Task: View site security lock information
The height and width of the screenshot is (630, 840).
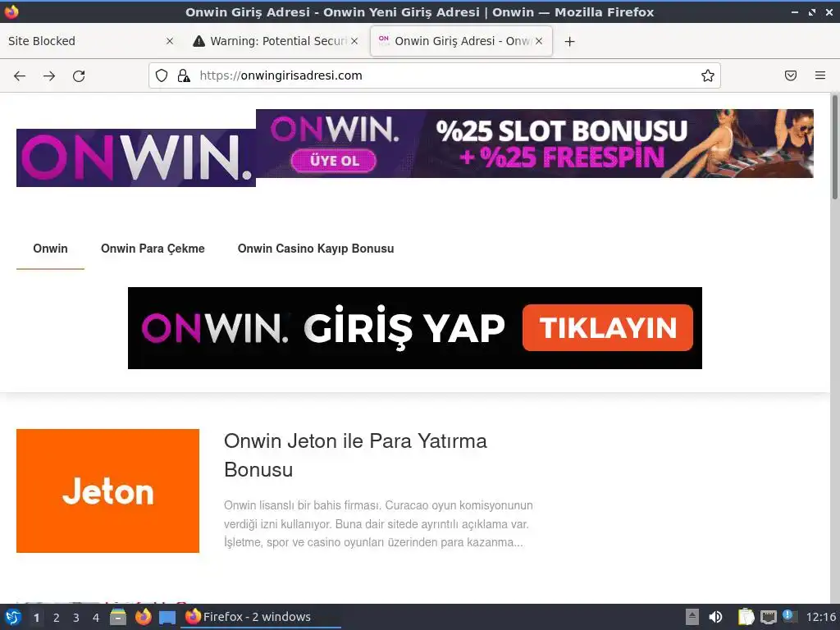Action: [184, 75]
